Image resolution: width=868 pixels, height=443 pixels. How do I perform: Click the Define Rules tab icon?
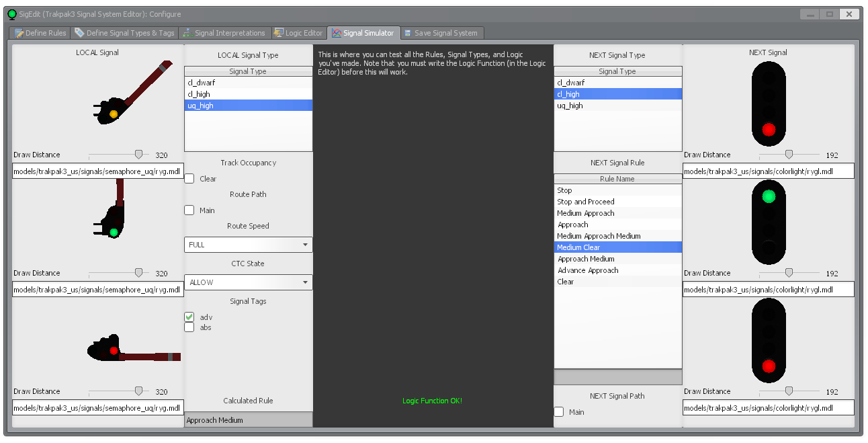[19, 33]
